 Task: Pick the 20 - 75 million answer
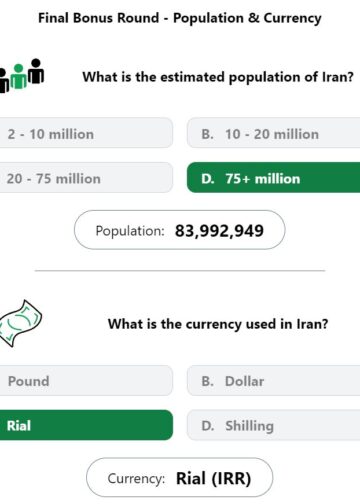86,177
